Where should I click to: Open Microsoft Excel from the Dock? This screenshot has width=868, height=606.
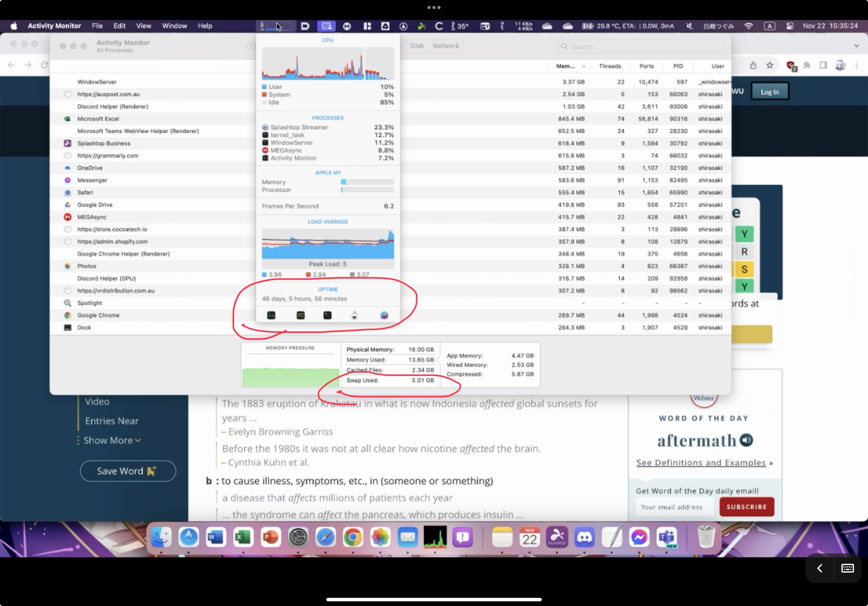point(243,538)
